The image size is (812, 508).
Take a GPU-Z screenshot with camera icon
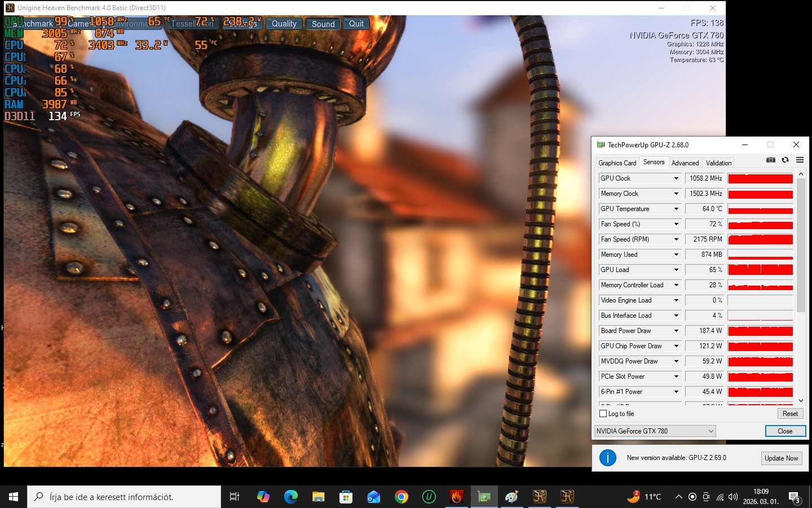coord(771,160)
